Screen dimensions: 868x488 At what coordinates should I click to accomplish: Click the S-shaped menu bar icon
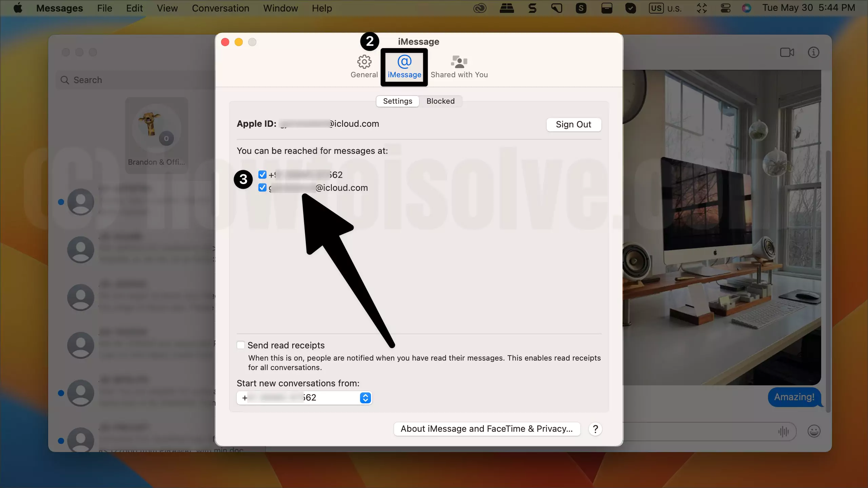tap(532, 8)
